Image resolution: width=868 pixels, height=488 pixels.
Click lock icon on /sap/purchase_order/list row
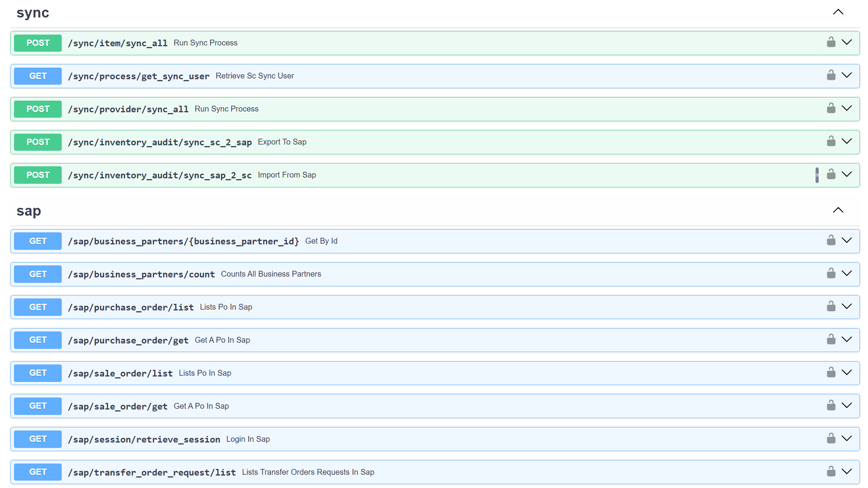(831, 306)
